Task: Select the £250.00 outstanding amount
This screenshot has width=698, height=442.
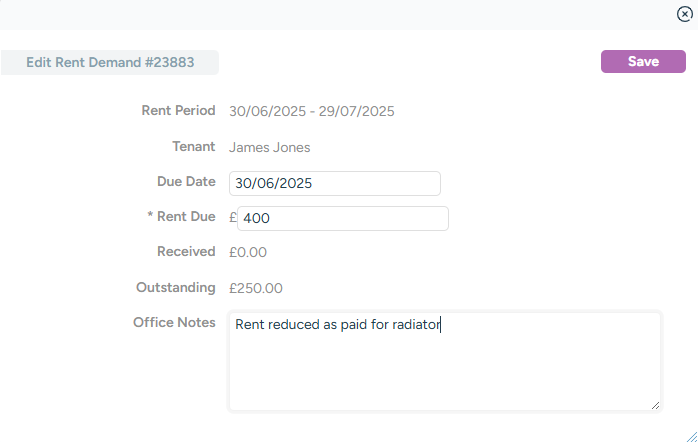Action: pyautogui.click(x=256, y=288)
